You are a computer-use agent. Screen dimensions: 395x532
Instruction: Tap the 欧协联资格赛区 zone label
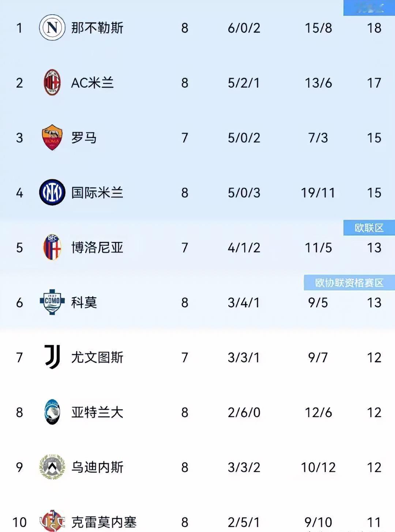click(x=349, y=283)
